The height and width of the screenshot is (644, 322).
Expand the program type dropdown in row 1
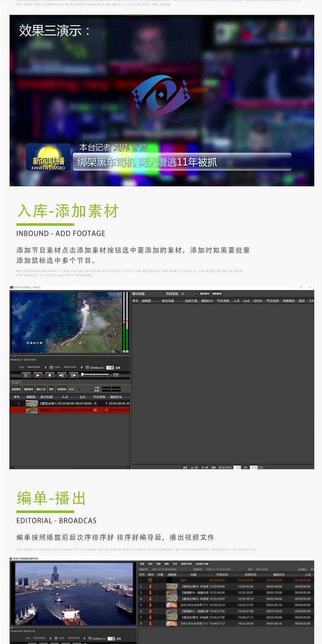pyautogui.click(x=106, y=404)
